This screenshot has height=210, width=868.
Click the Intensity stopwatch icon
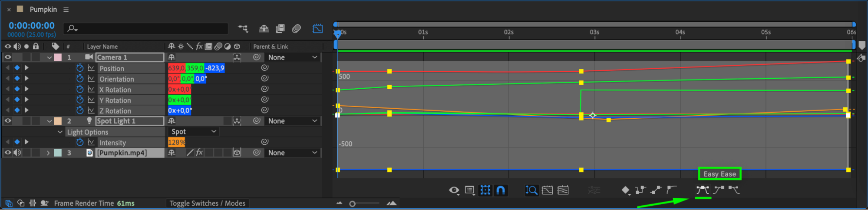pos(80,142)
